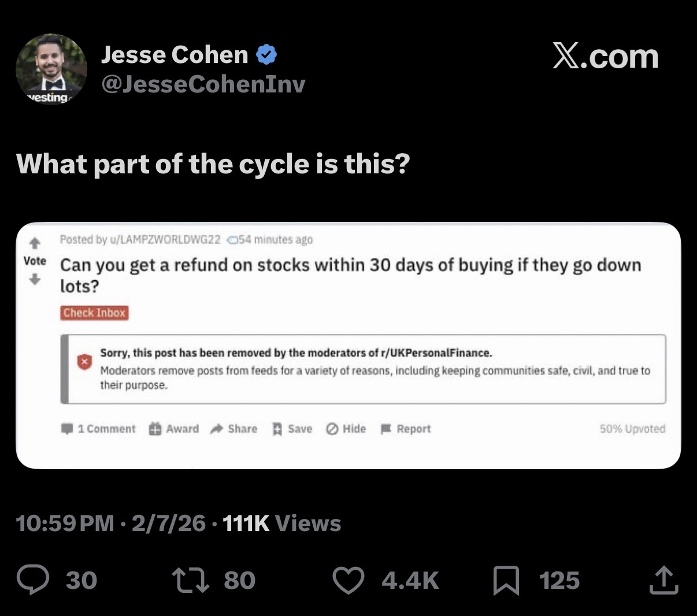
Task: Open the share upload icon
Action: pos(662,580)
